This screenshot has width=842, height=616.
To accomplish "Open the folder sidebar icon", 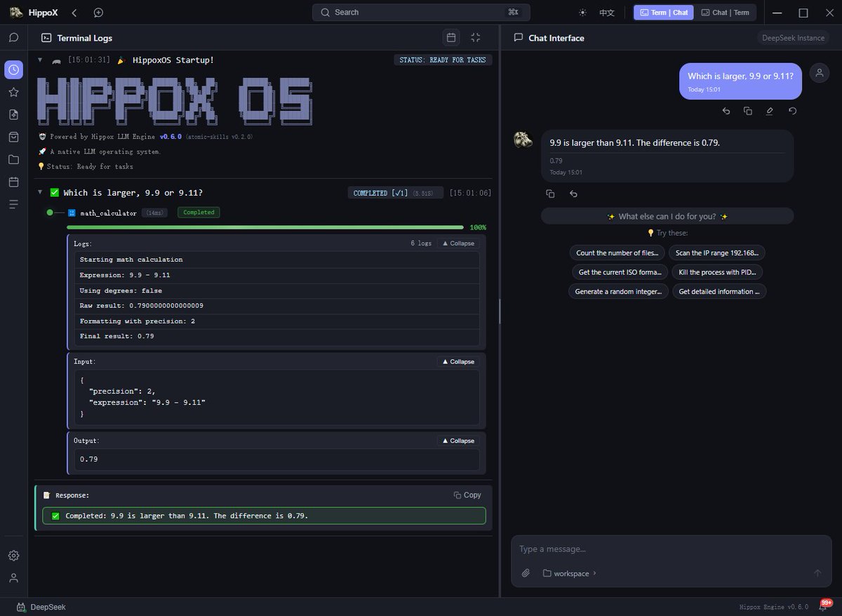I will pos(13,159).
